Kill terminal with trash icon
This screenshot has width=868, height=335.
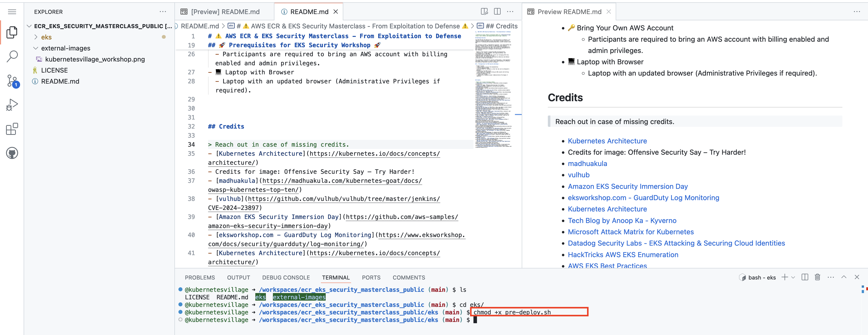tap(817, 277)
